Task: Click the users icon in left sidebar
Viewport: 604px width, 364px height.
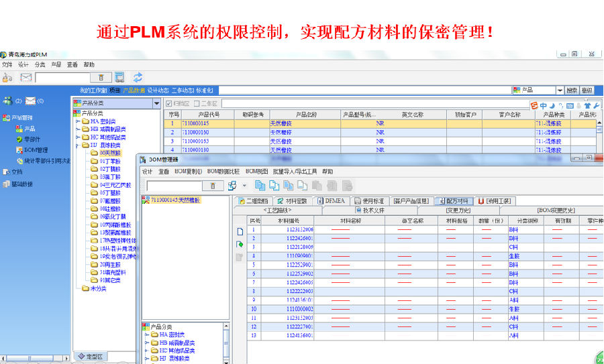Action: coord(7,101)
